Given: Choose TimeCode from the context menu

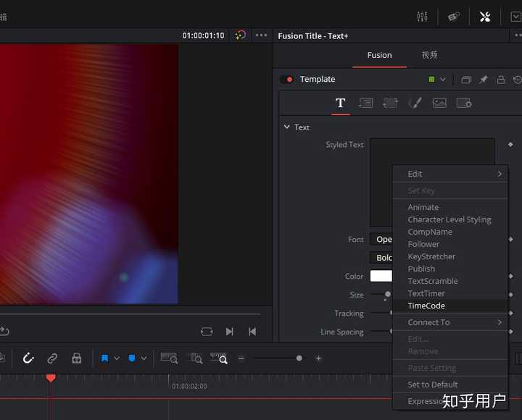Looking at the screenshot, I should (x=426, y=306).
